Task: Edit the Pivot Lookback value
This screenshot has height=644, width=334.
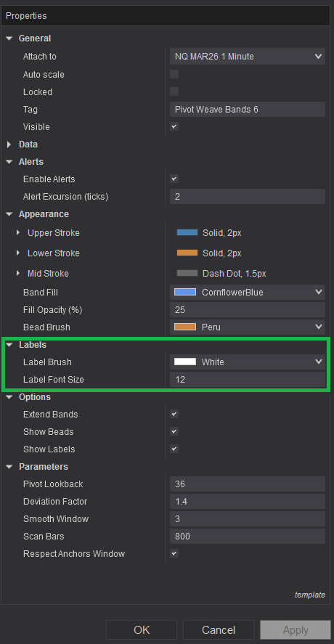Action: (x=248, y=484)
